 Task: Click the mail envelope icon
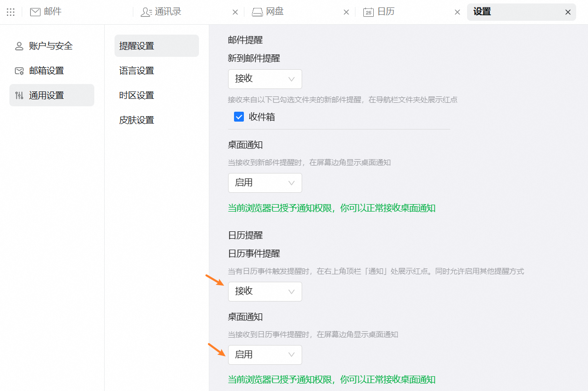pos(35,12)
